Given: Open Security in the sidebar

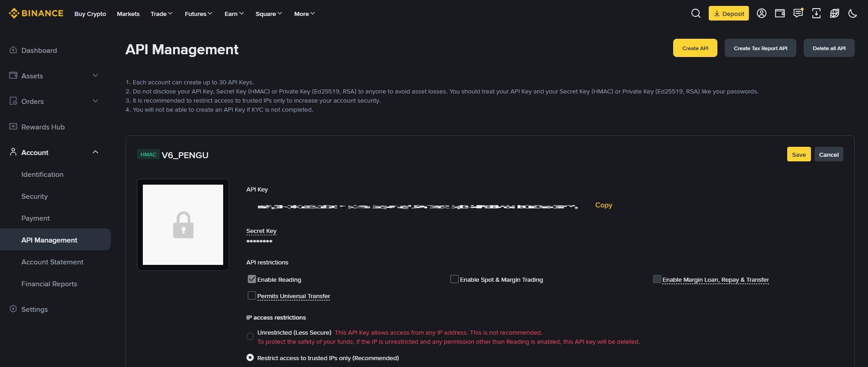Looking at the screenshot, I should [x=35, y=196].
